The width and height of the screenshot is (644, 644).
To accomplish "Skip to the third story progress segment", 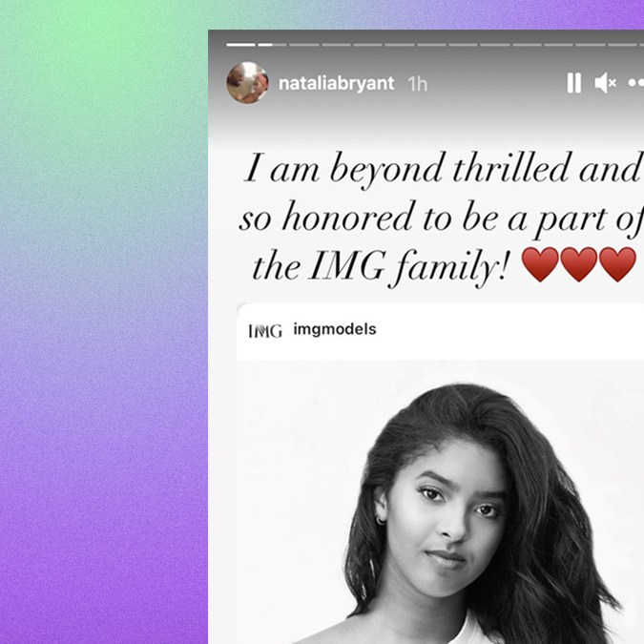I will (x=304, y=45).
